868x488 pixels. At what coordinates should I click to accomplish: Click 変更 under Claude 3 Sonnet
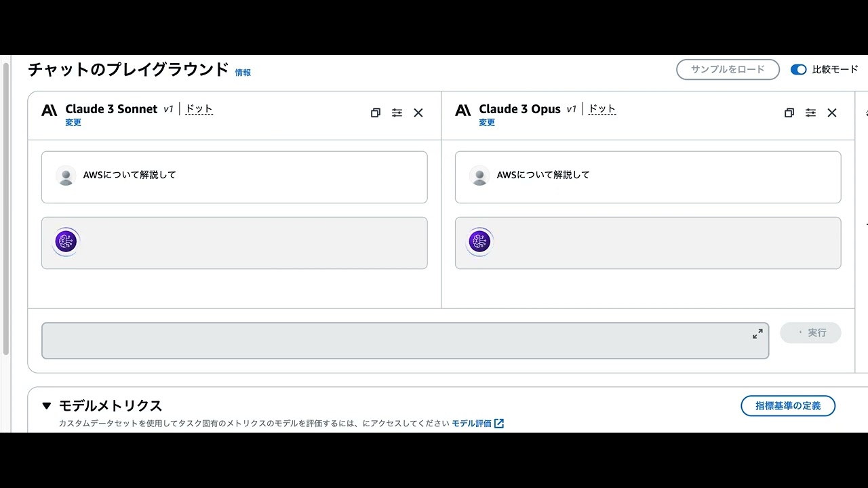pyautogui.click(x=73, y=123)
